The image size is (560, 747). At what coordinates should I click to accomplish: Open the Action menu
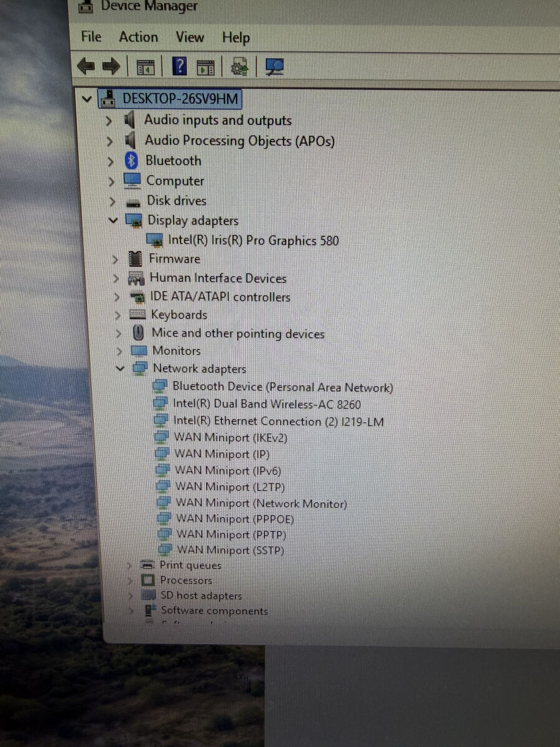tap(138, 37)
